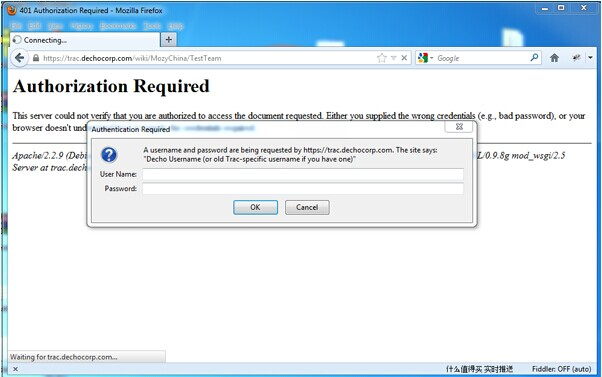The height and width of the screenshot is (377, 602).
Task: Run search with the magnifier icon
Action: 534,58
